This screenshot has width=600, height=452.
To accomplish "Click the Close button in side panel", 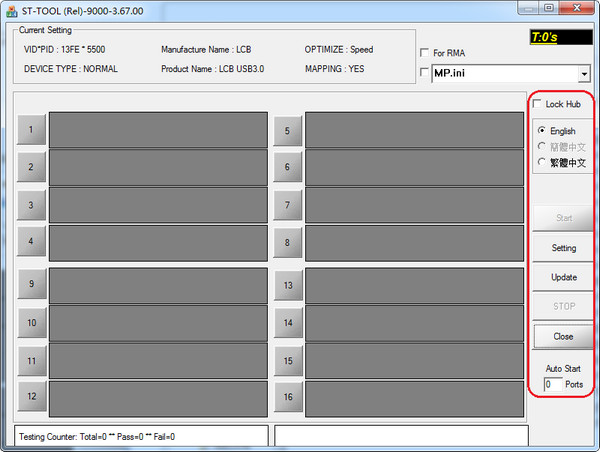I will [563, 336].
